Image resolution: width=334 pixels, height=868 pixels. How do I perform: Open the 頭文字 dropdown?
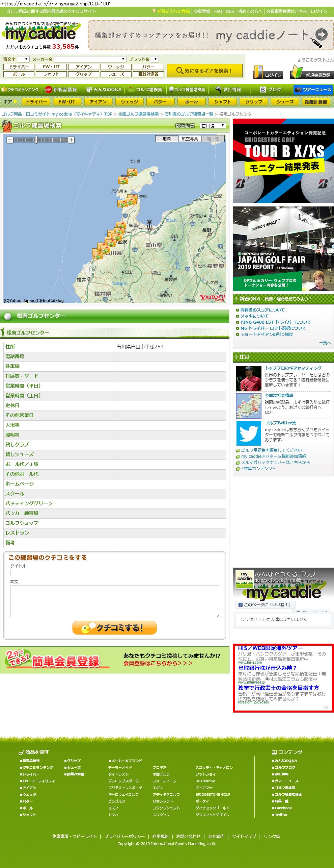click(x=23, y=59)
